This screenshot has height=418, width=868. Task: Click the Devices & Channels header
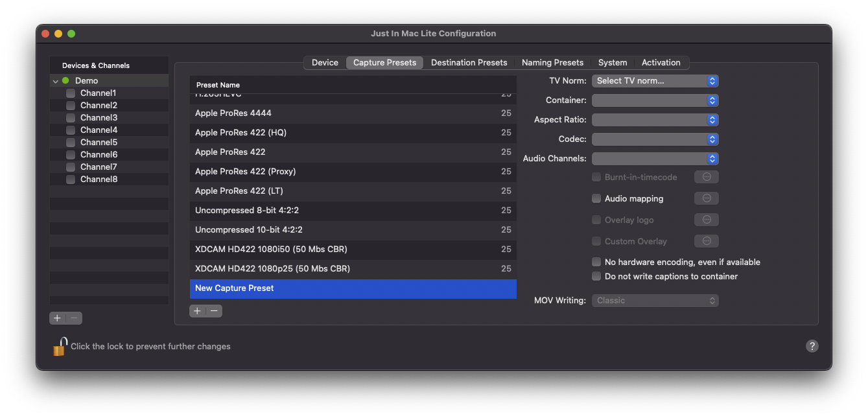tap(109, 65)
